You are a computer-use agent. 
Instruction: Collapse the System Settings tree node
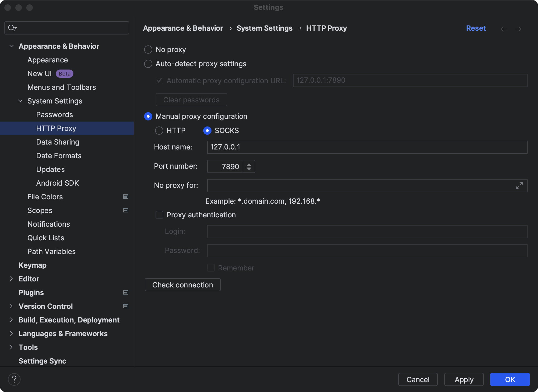click(20, 101)
